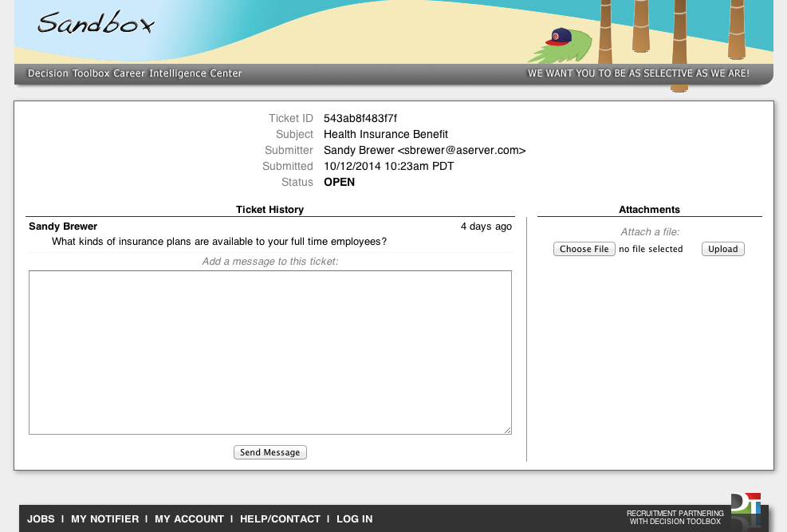Select LOG IN in footer navigation
This screenshot has width=787, height=532.
pos(354,519)
